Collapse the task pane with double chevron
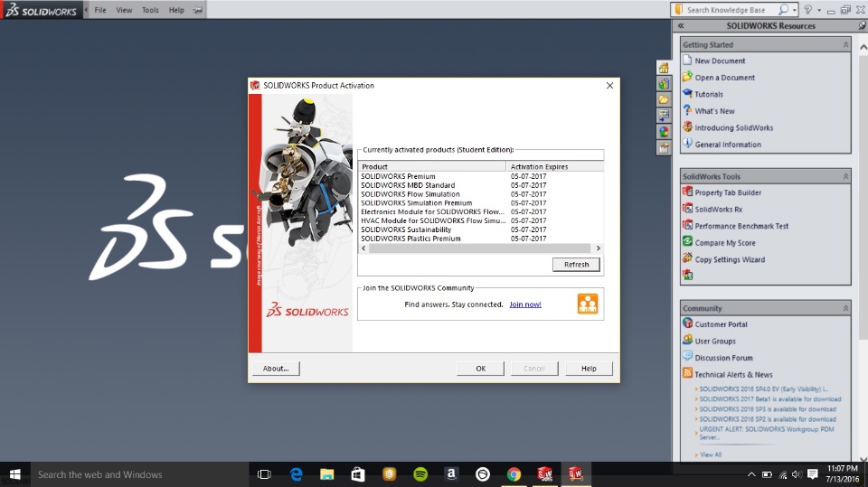This screenshot has height=487, width=868. (x=681, y=26)
